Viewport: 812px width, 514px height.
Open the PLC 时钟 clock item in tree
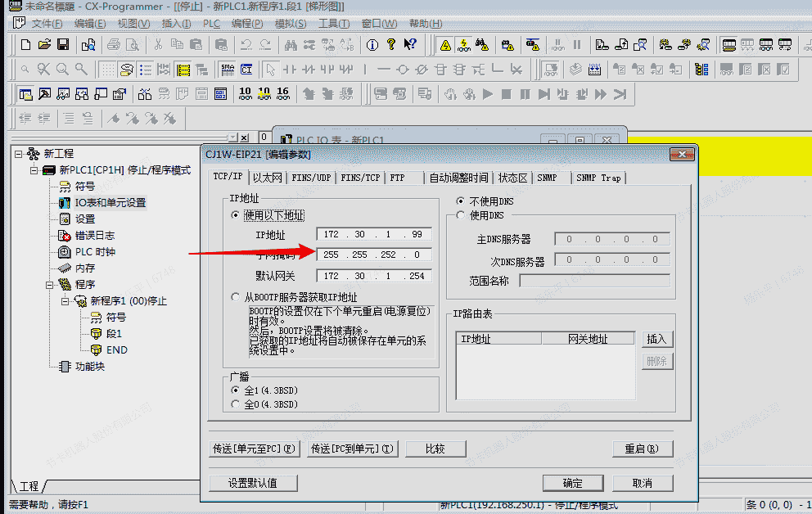pos(95,252)
